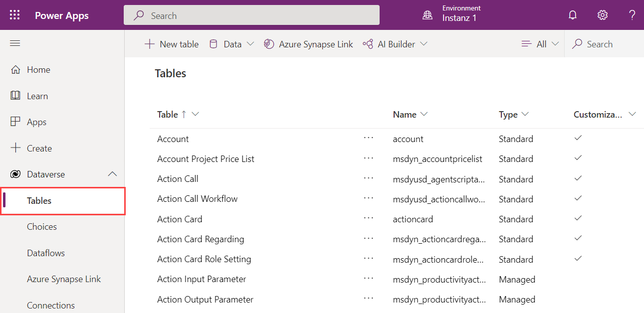644x313 pixels.
Task: Click the Apps grid icon
Action: (15, 122)
